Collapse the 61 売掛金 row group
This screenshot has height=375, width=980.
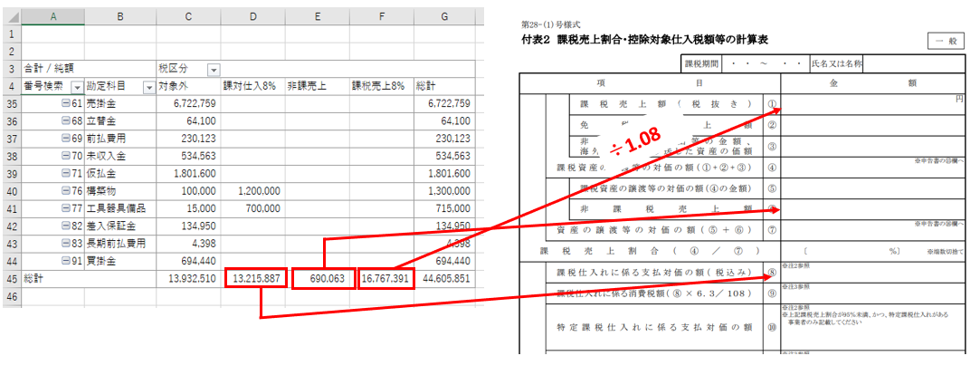(x=64, y=104)
